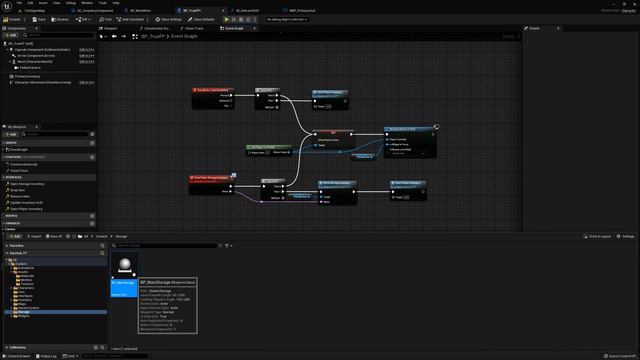Open graph bookmarks dropdown in breadcrumb bar

[103, 36]
